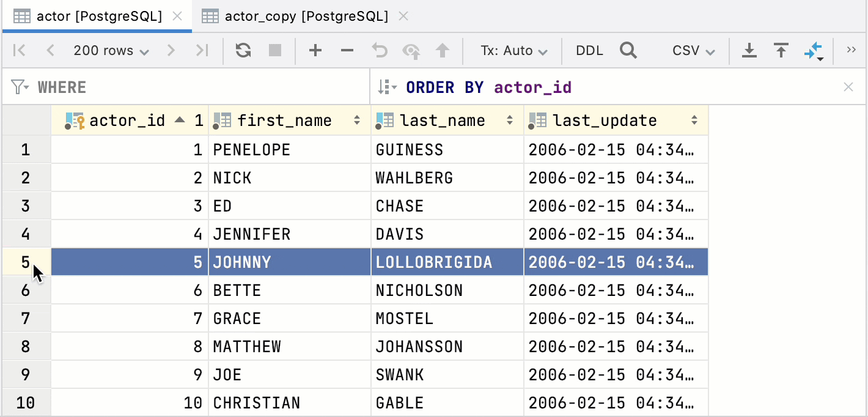Open the DDL definition of the table
This screenshot has width=868, height=417.
point(588,50)
